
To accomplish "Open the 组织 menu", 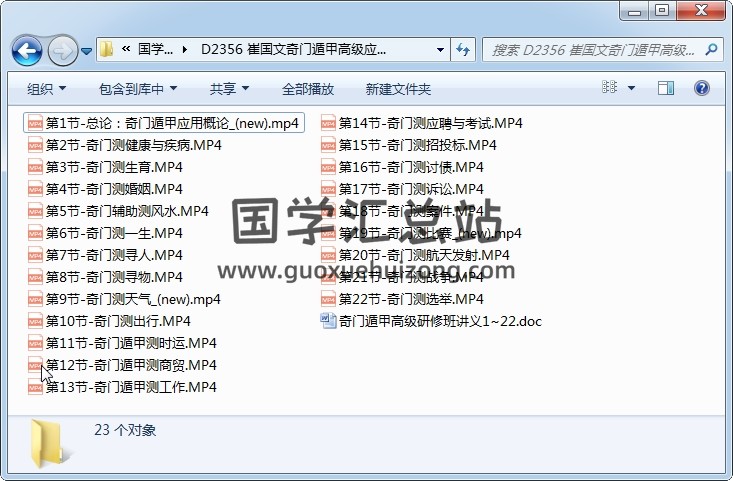I will point(46,89).
